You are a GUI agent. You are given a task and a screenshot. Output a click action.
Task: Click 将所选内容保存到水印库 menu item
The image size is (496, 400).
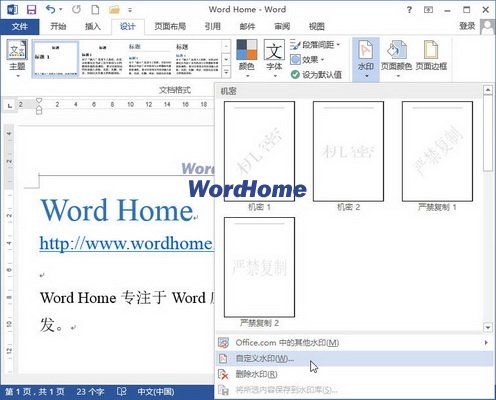[x=354, y=390]
